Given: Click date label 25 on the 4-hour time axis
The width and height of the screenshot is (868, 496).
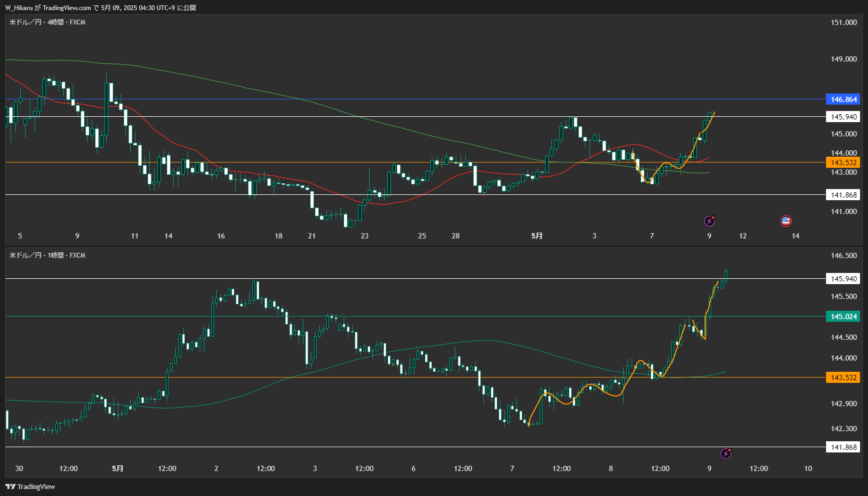Looking at the screenshot, I should click(422, 236).
